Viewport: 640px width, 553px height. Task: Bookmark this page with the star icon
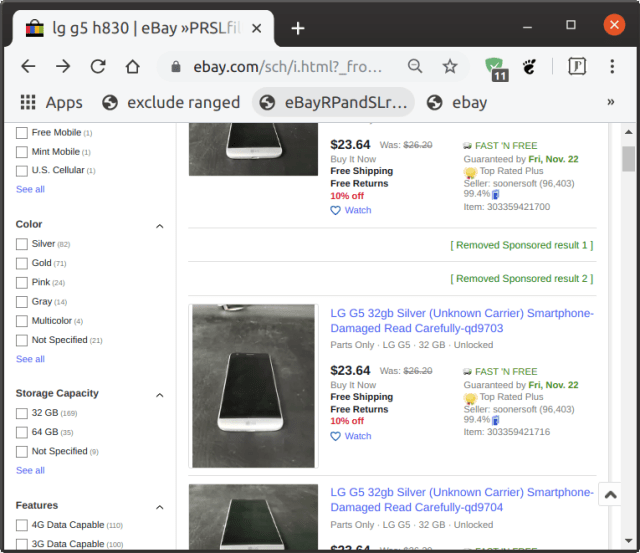(450, 66)
